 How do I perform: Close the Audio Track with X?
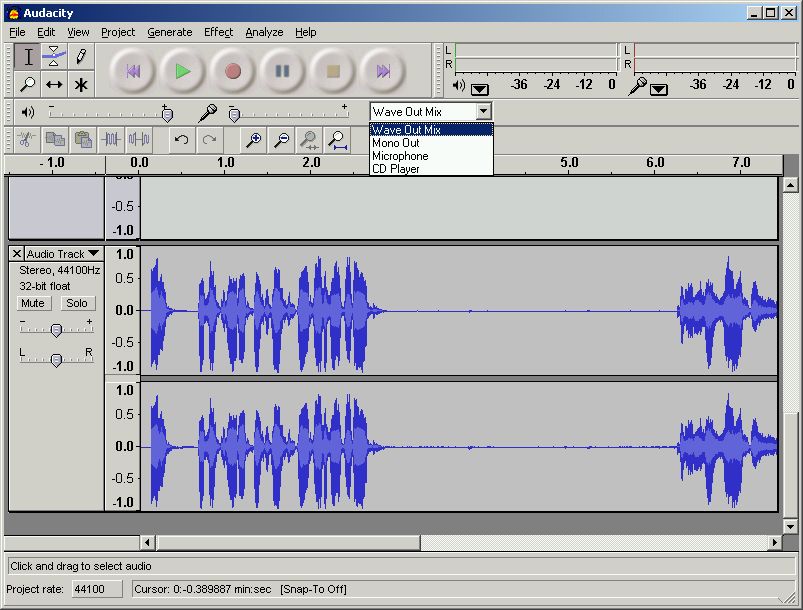click(16, 254)
